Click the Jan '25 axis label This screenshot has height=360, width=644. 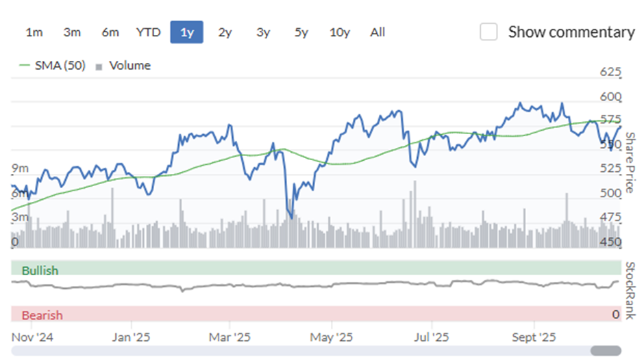coord(131,337)
